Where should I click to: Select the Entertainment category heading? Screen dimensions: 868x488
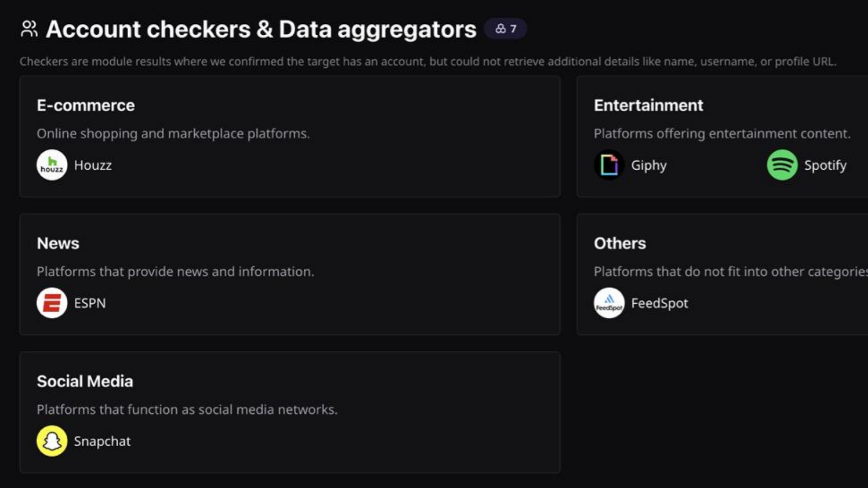click(x=648, y=105)
